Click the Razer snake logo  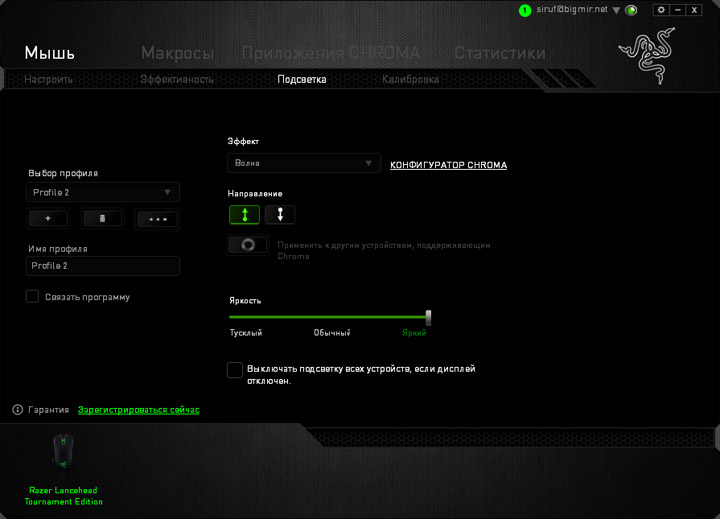click(x=648, y=55)
